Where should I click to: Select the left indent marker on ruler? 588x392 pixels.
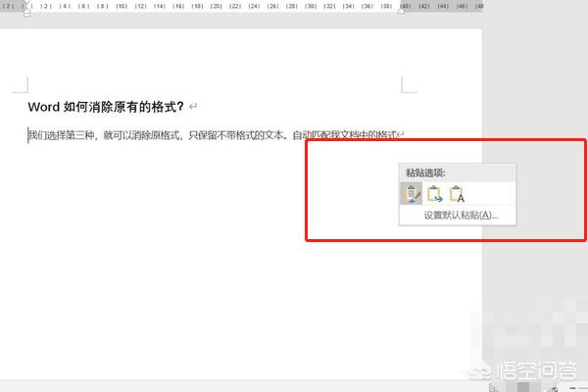point(26,13)
